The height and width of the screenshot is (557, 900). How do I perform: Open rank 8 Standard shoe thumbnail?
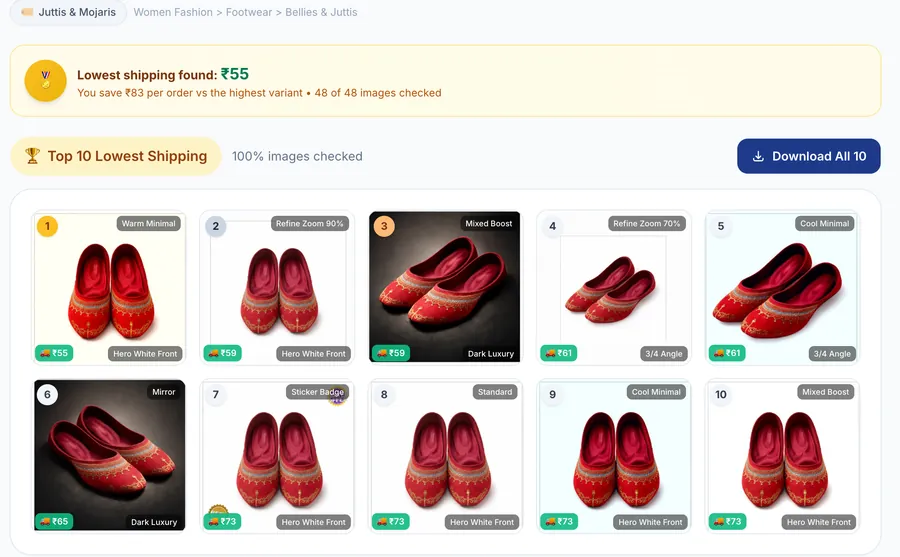click(445, 455)
